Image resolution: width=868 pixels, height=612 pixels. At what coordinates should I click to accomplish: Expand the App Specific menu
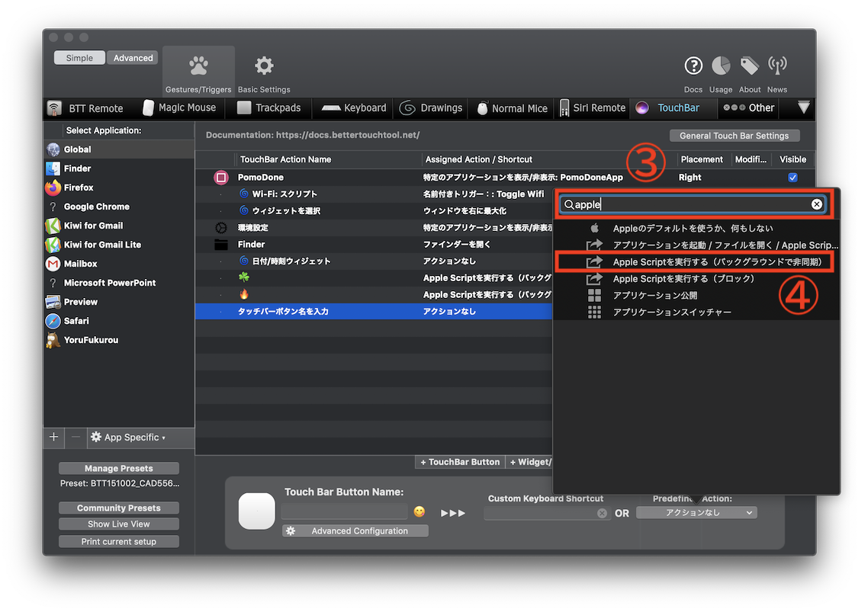(127, 437)
